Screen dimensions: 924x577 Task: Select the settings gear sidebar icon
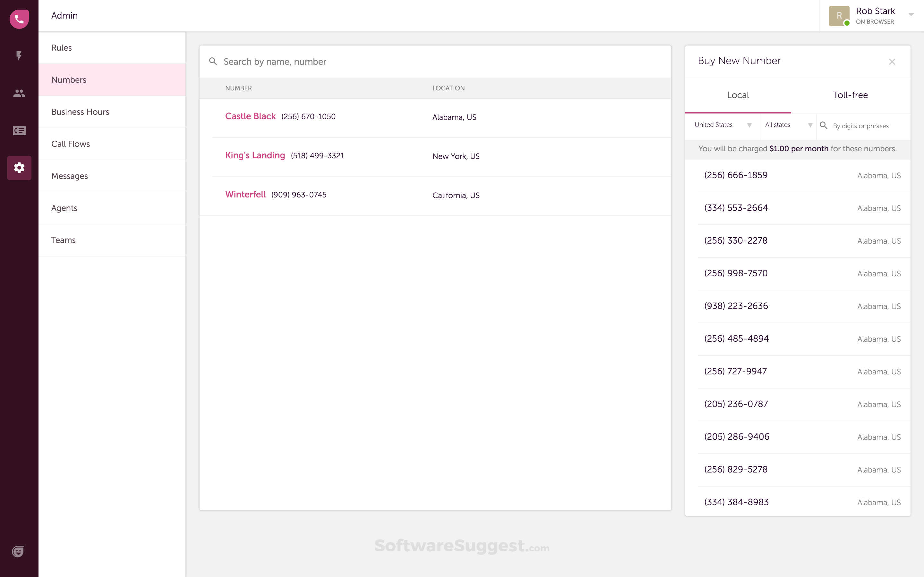tap(19, 168)
